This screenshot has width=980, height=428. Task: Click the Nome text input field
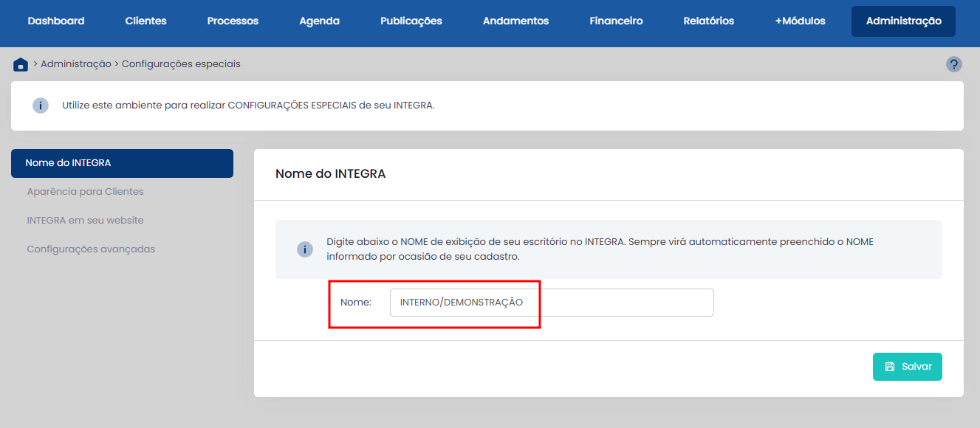[551, 303]
